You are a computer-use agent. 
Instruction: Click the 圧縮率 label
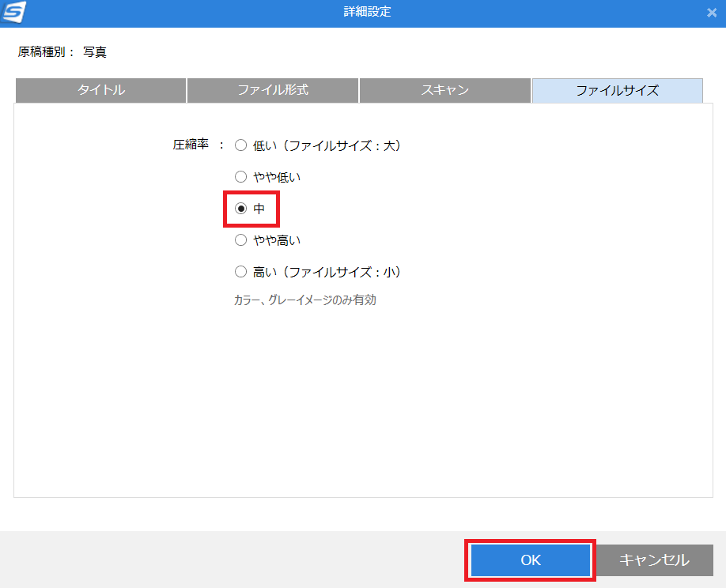191,145
